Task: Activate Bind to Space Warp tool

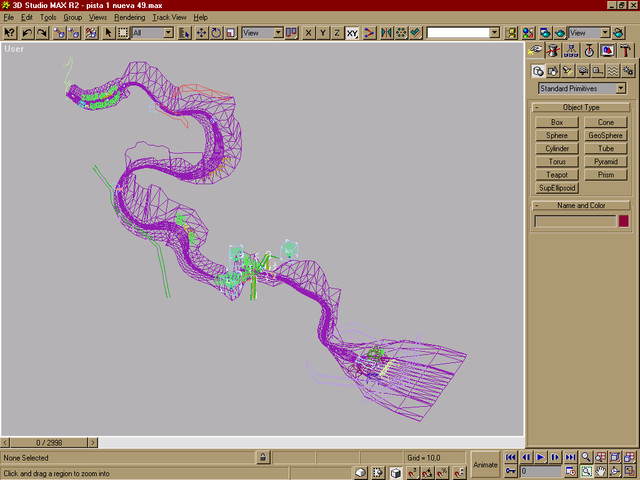Action: [91, 33]
